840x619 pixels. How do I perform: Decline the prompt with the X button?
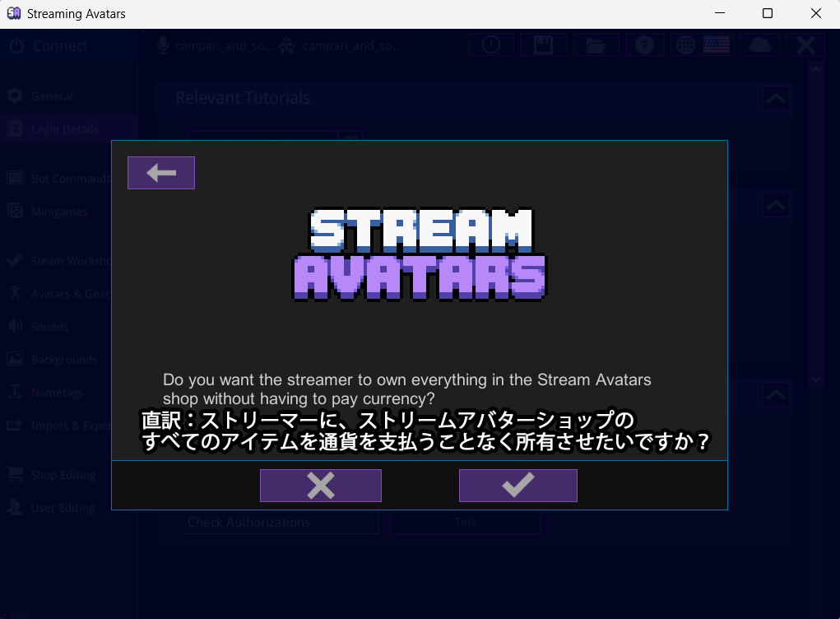click(320, 485)
